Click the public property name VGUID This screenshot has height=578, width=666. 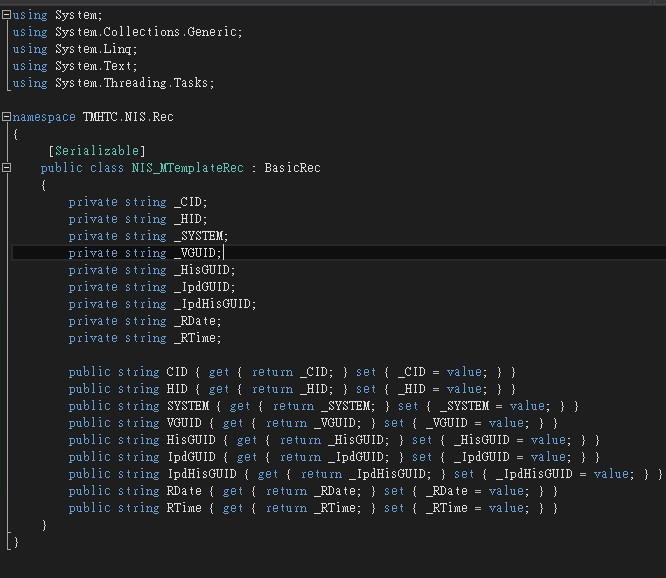(x=184, y=423)
